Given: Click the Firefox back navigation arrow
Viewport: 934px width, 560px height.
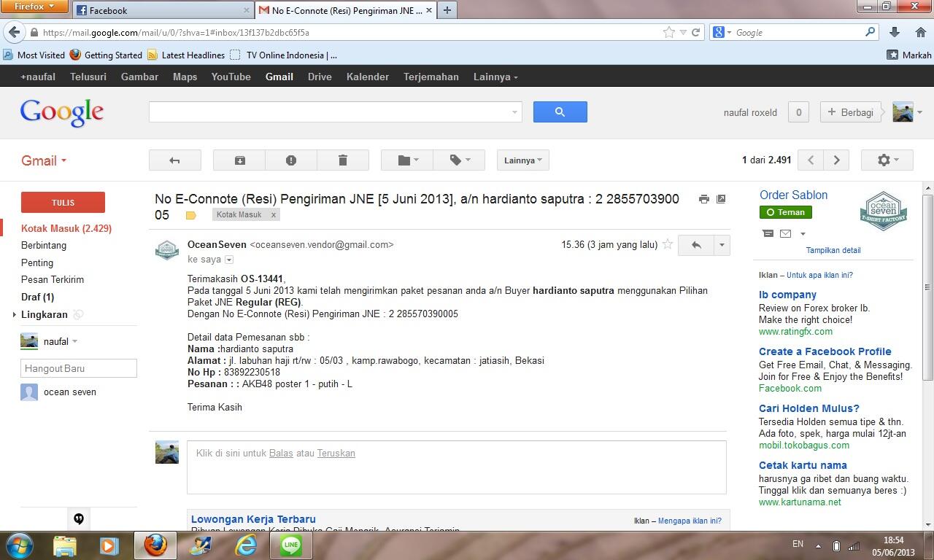Looking at the screenshot, I should click(x=14, y=32).
